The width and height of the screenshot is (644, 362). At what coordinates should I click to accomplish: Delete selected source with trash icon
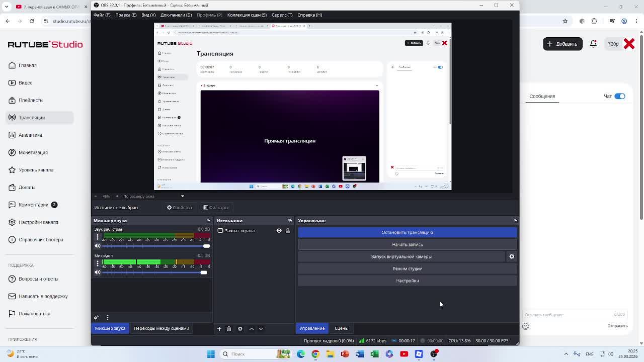click(229, 329)
